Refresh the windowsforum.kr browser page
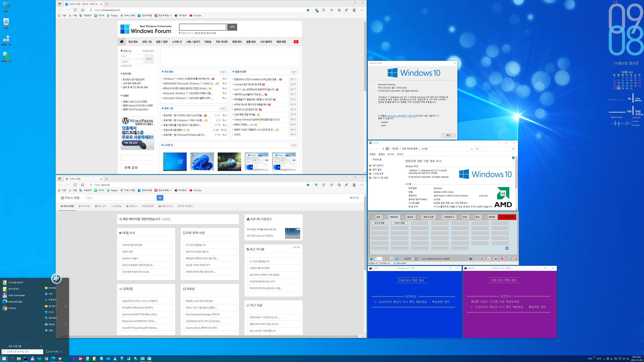This screenshot has height=362, width=644. coord(75,10)
